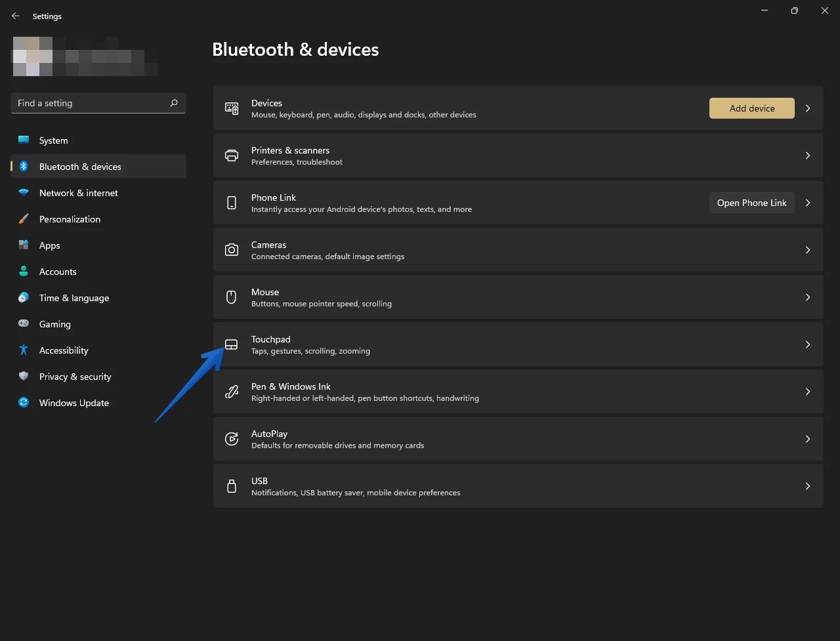
Task: Open Accounts from the sidebar
Action: click(x=58, y=271)
